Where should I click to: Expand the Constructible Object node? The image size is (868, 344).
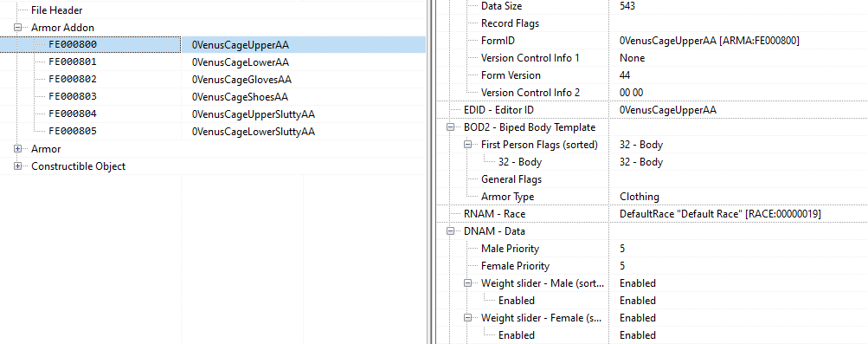click(17, 166)
